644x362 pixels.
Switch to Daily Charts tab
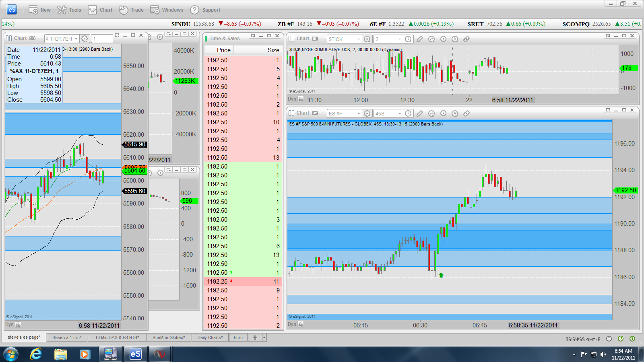pyautogui.click(x=210, y=337)
